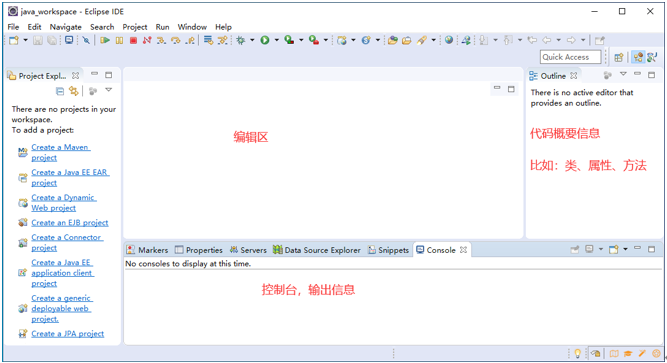Viewport: 667px width, 363px height.
Task: Click the New Servlet icon
Action: click(x=366, y=40)
